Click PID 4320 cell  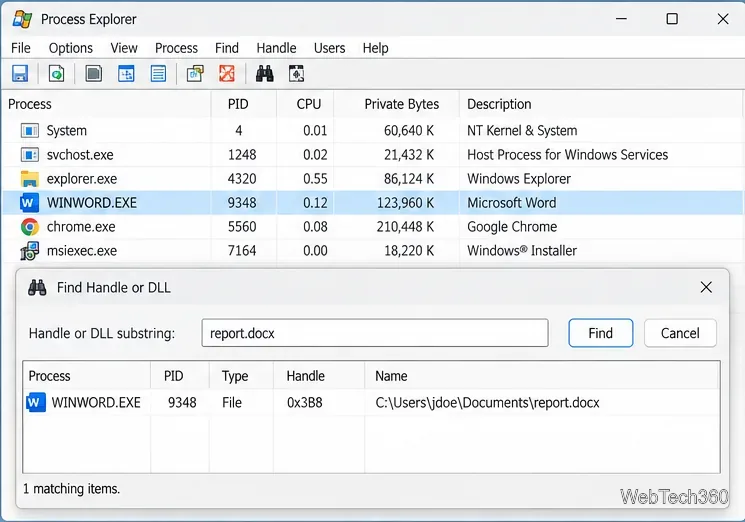[x=242, y=179]
